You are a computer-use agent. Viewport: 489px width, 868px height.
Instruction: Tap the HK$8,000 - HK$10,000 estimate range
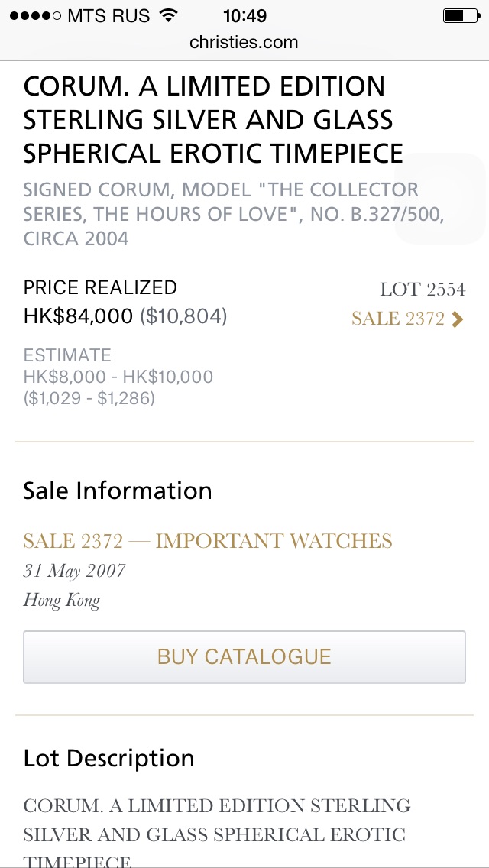(118, 377)
